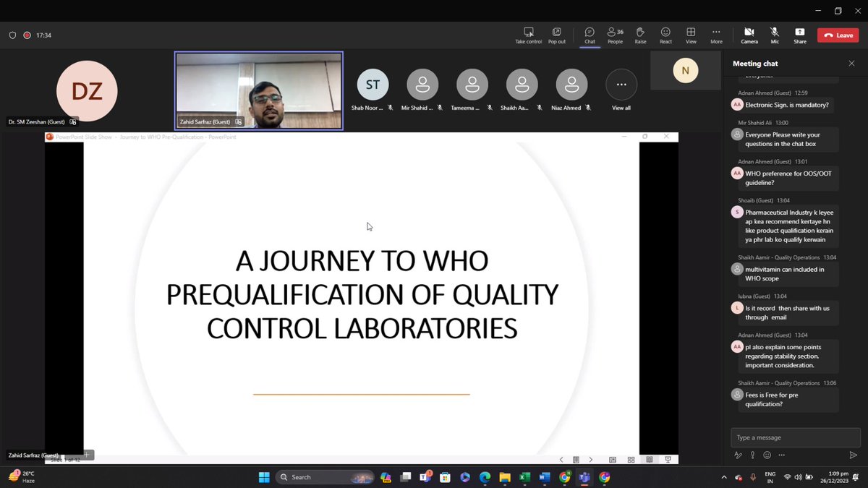868x488 pixels.
Task: Click the recording indicator red dot
Action: click(x=27, y=35)
